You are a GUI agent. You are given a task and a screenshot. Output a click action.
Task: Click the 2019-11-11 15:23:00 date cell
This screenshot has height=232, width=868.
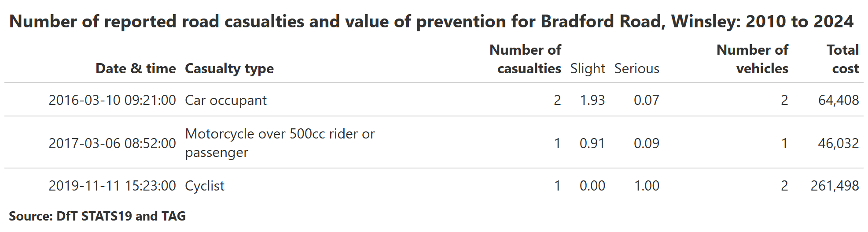(x=112, y=186)
